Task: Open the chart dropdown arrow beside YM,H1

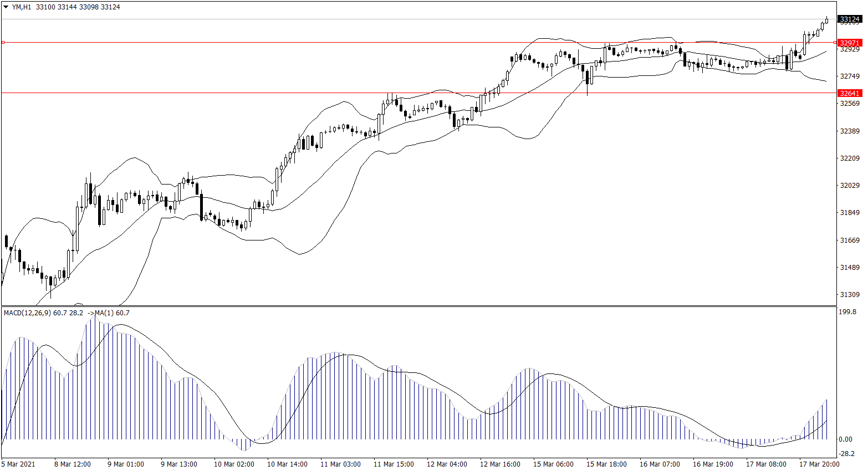Action: pyautogui.click(x=6, y=7)
